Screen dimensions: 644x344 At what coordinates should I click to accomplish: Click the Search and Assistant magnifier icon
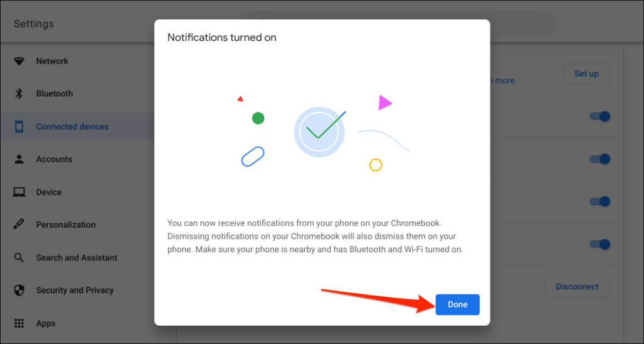(19, 258)
